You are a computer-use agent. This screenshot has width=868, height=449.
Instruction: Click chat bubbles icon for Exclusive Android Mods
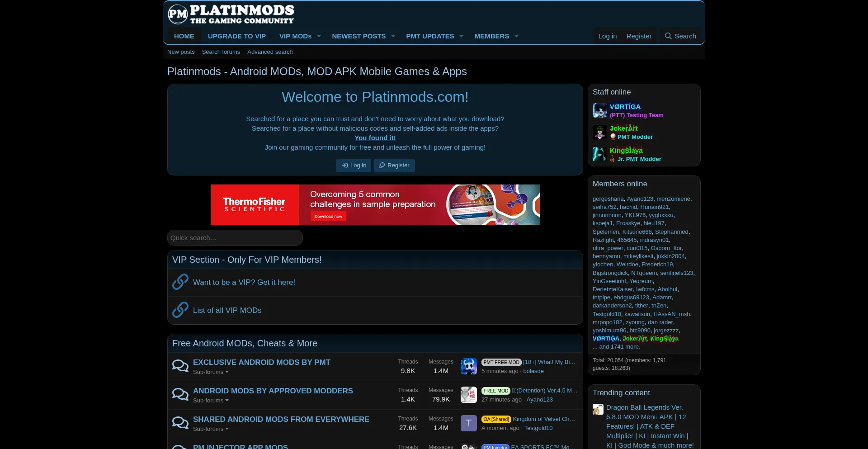click(x=180, y=366)
